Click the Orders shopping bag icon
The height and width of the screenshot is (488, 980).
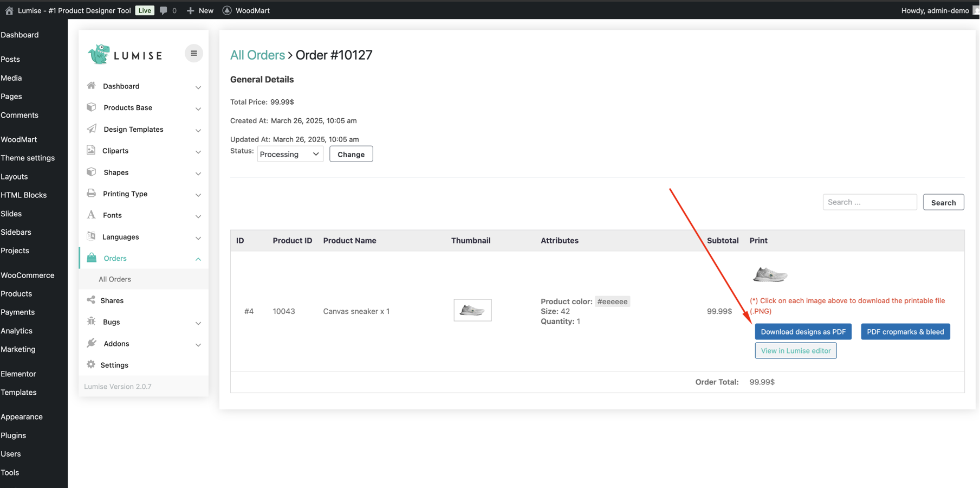[92, 258]
